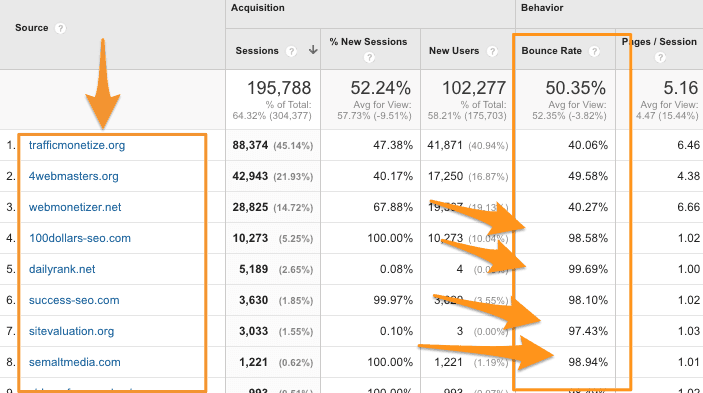Open success-seo.com source link
Screen dimensions: 703x393
[x=74, y=300]
